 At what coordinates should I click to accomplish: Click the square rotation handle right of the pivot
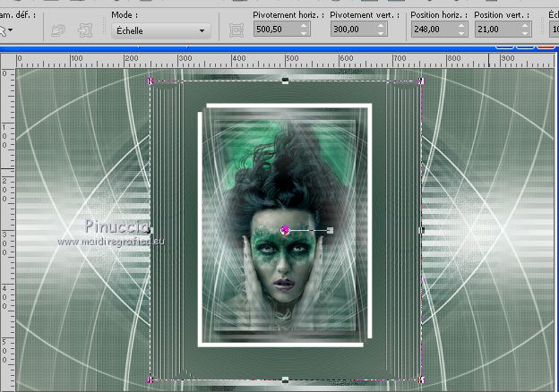[330, 231]
